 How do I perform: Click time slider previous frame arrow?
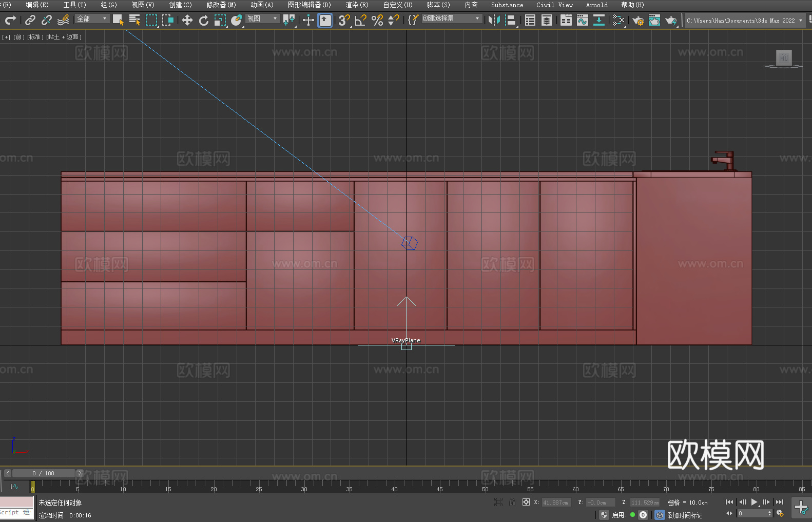tap(7, 473)
